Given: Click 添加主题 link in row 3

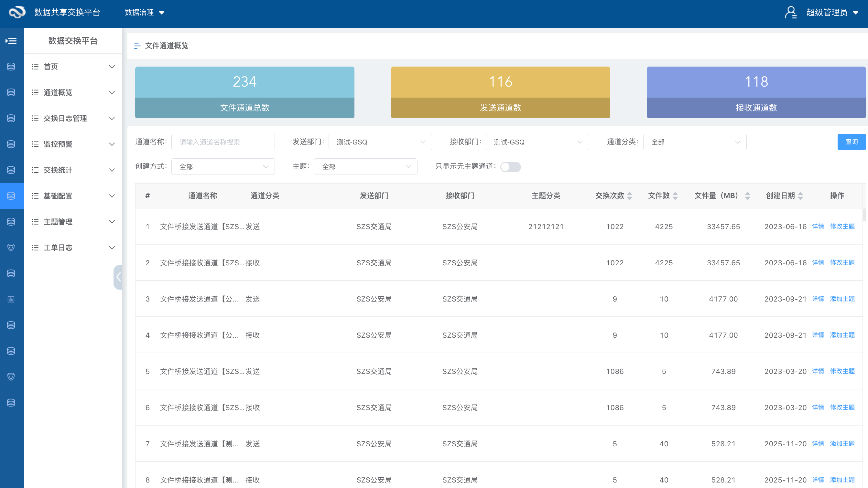Looking at the screenshot, I should tap(842, 299).
